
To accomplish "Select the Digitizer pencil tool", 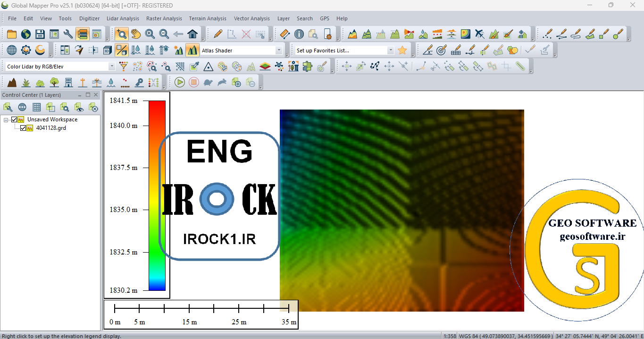I will (x=218, y=34).
